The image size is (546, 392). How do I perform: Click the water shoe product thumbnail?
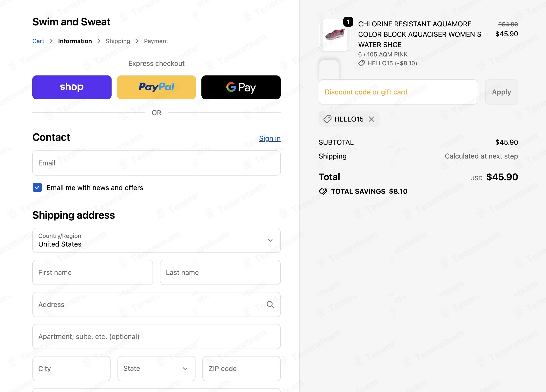click(x=335, y=35)
